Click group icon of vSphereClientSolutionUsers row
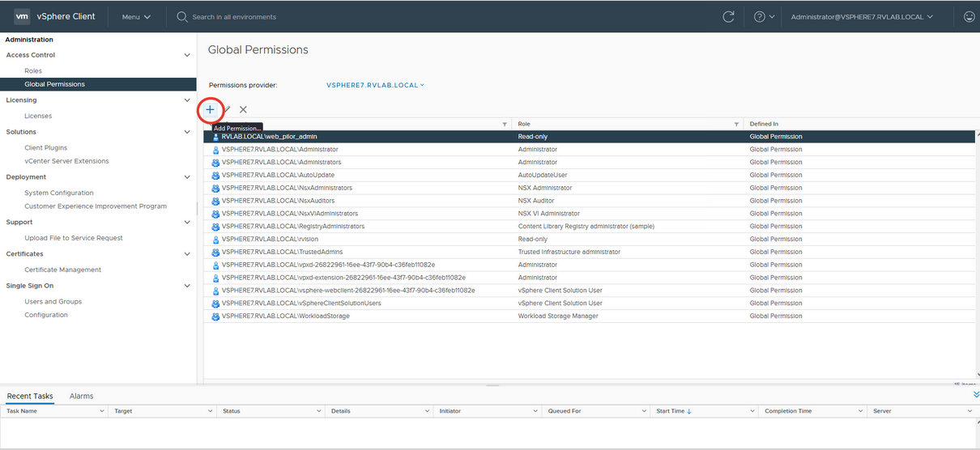 (215, 304)
